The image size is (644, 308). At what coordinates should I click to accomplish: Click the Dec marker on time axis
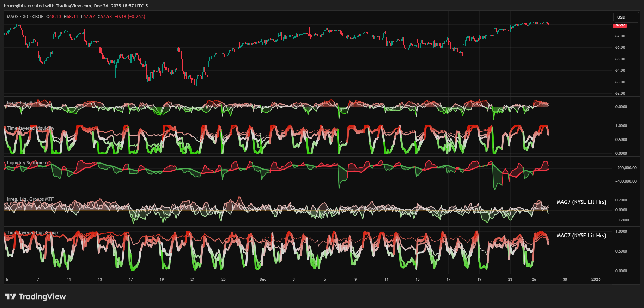tap(263, 279)
